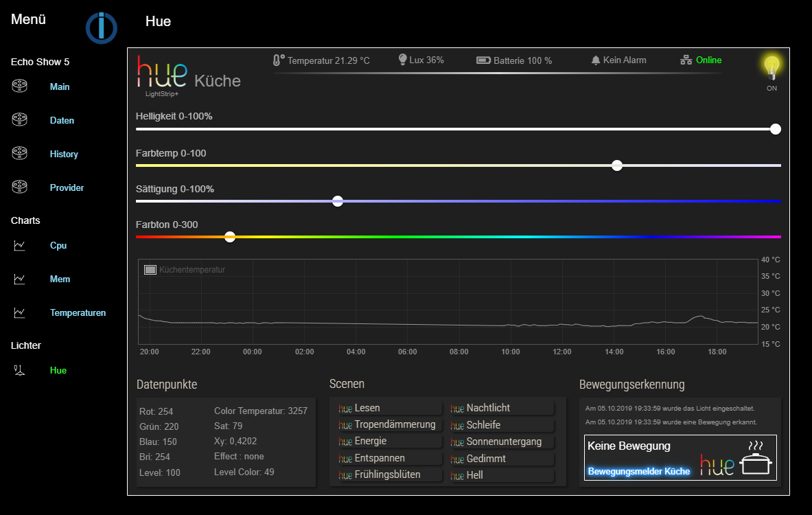The width and height of the screenshot is (812, 515).
Task: Activate the Tropendämmerung scene
Action: 389,425
